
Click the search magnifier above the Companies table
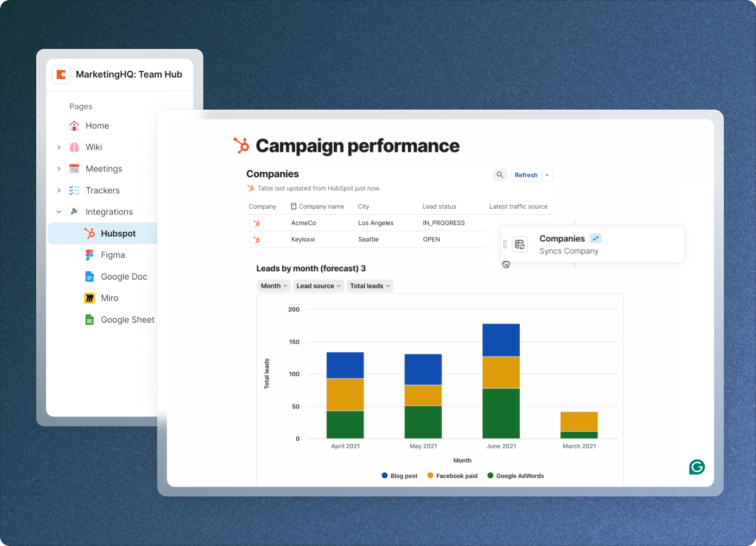tap(500, 174)
